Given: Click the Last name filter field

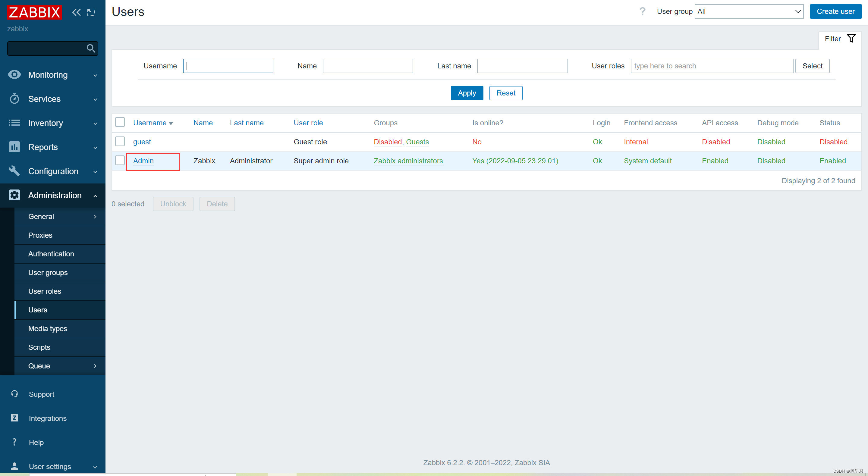Looking at the screenshot, I should click(522, 66).
